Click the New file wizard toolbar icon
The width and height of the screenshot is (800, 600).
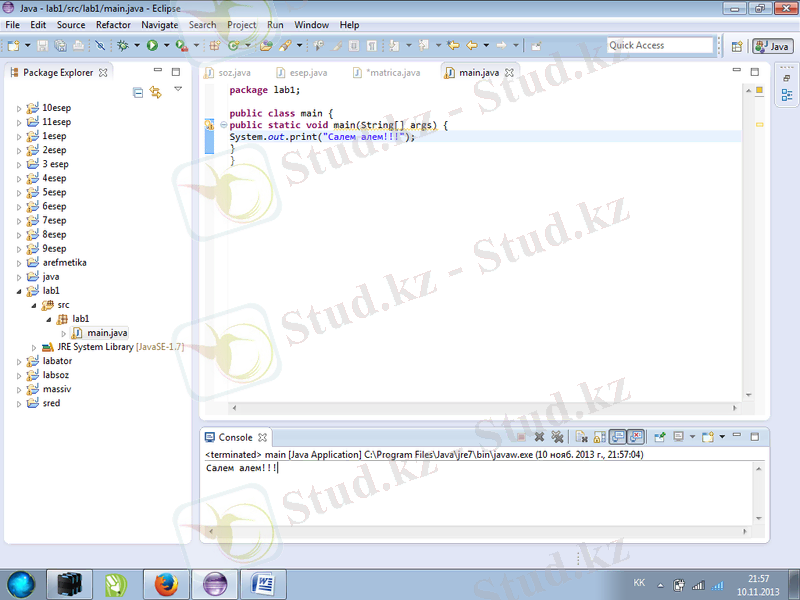tap(13, 45)
